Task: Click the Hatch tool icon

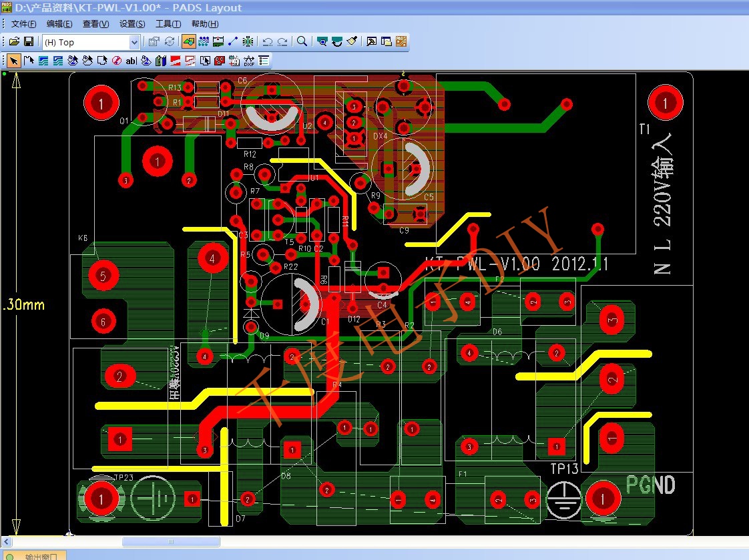Action: 220,61
